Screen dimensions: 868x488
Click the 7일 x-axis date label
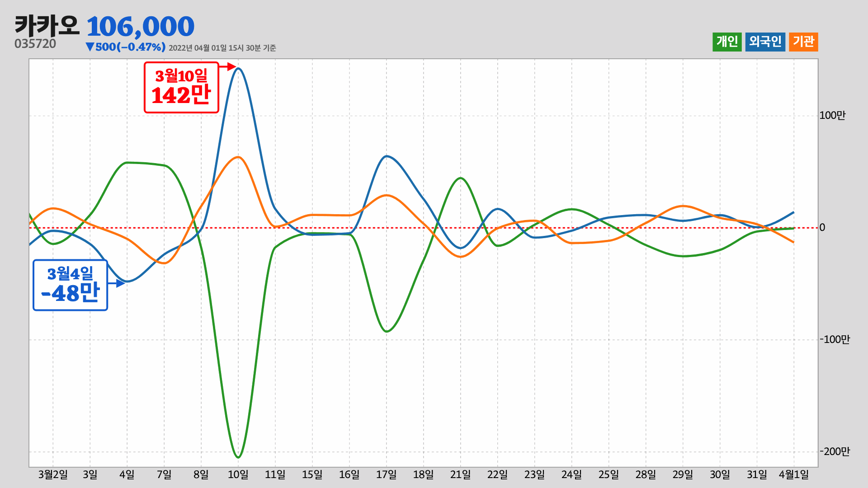[x=164, y=474]
